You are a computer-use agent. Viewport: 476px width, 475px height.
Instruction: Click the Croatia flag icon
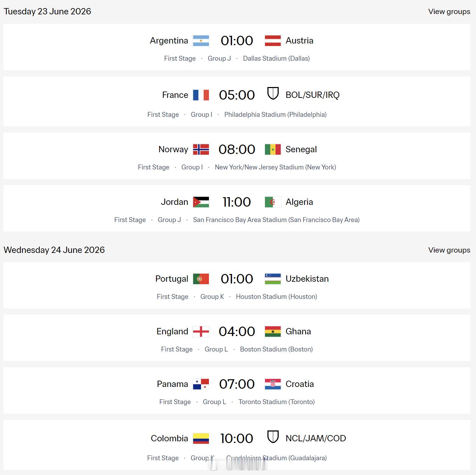(x=273, y=384)
